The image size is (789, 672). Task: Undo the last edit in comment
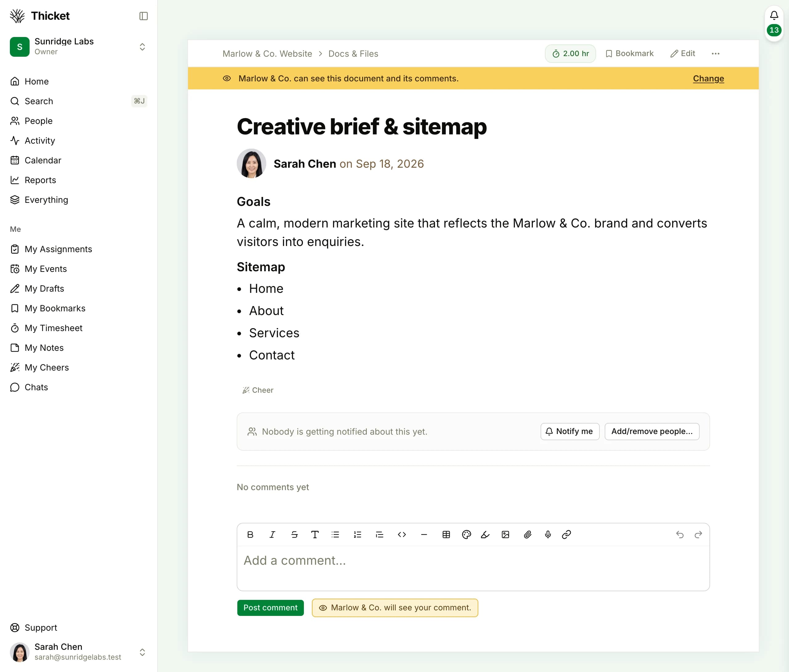click(x=680, y=535)
